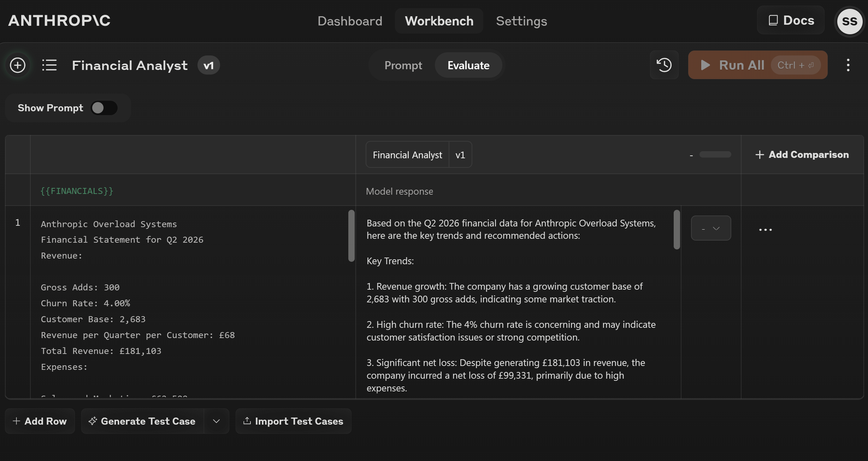The width and height of the screenshot is (868, 461).
Task: Switch to the Dashboard tab
Action: pos(350,21)
